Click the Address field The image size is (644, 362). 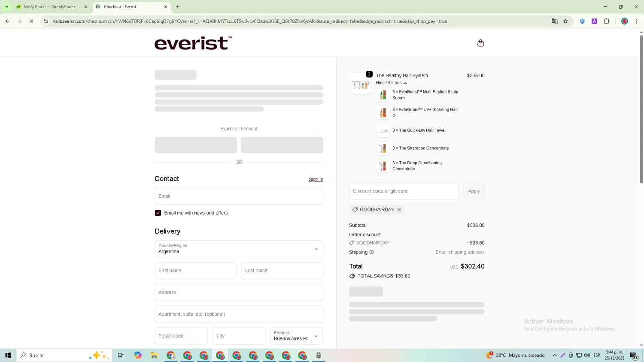pos(239,293)
